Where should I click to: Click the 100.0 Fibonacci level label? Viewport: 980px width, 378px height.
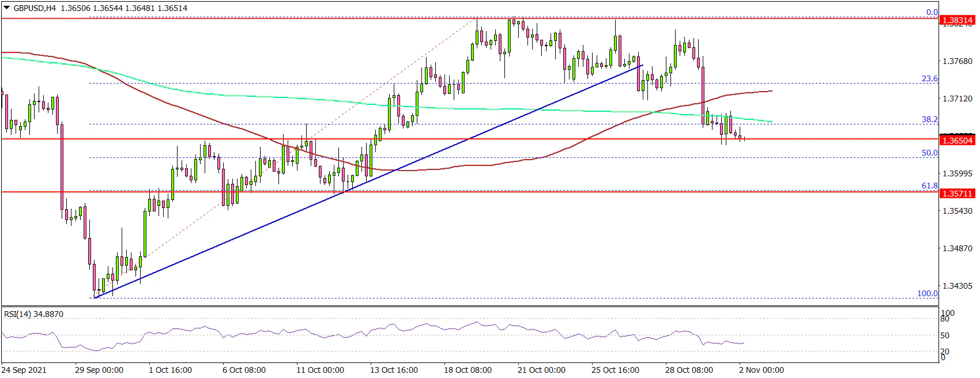(x=927, y=293)
